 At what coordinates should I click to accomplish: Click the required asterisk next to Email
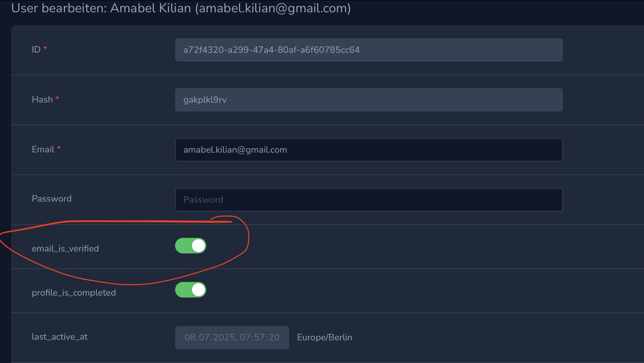(59, 148)
